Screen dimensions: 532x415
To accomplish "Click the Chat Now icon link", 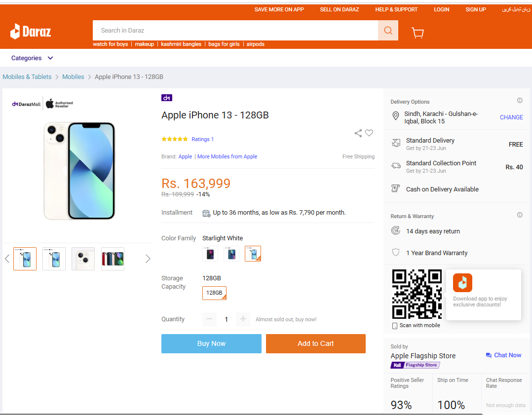I will (503, 355).
